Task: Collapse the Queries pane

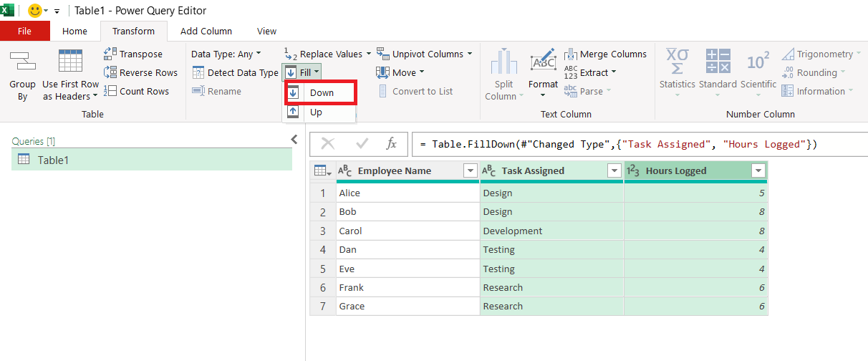Action: pos(294,140)
